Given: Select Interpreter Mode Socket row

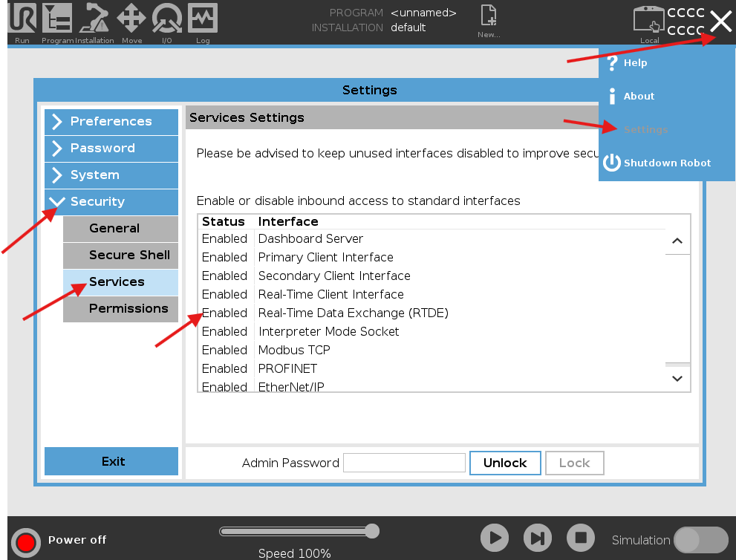Looking at the screenshot, I should (431, 331).
